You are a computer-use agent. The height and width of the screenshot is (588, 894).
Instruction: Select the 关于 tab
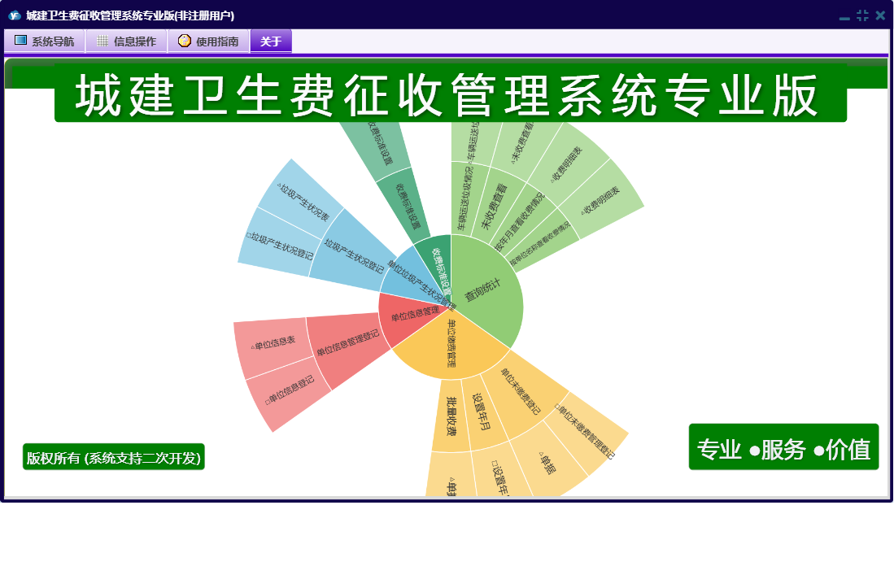pyautogui.click(x=271, y=41)
